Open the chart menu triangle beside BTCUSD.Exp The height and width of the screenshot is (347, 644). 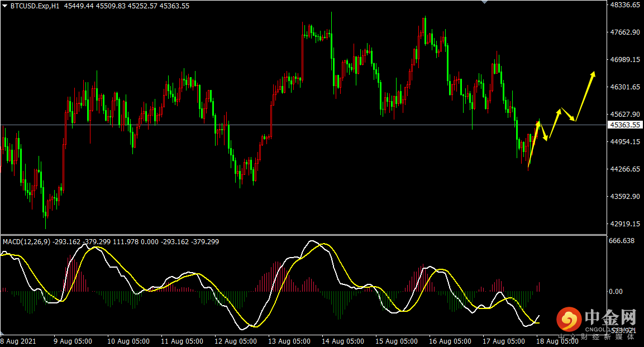pos(4,6)
